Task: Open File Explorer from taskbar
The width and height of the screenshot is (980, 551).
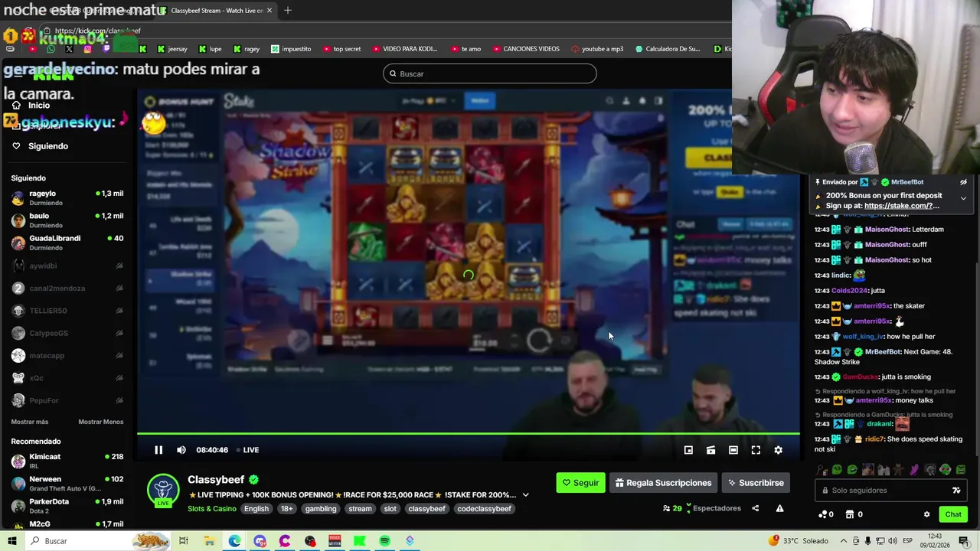Action: click(209, 541)
